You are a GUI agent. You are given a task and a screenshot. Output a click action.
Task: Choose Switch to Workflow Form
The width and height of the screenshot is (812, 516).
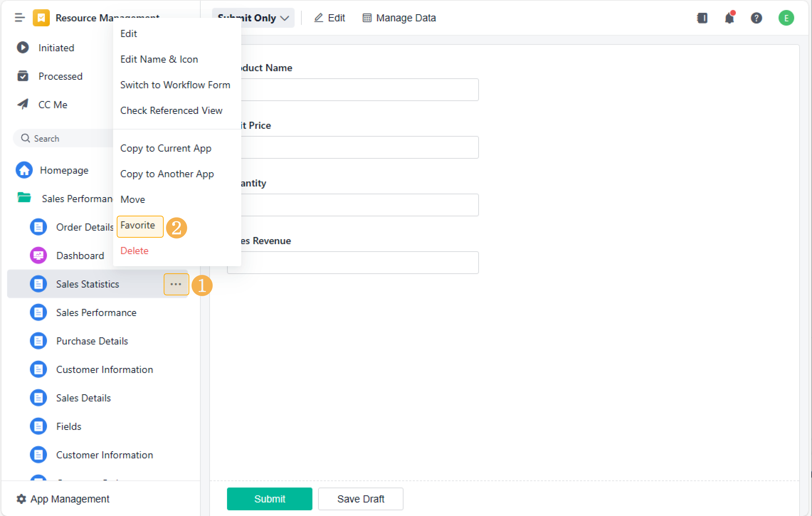[175, 85]
